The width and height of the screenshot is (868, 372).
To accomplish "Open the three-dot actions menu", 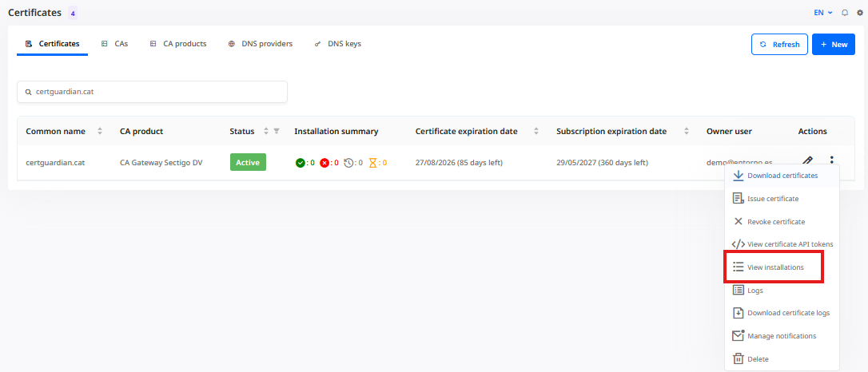I will (x=831, y=160).
